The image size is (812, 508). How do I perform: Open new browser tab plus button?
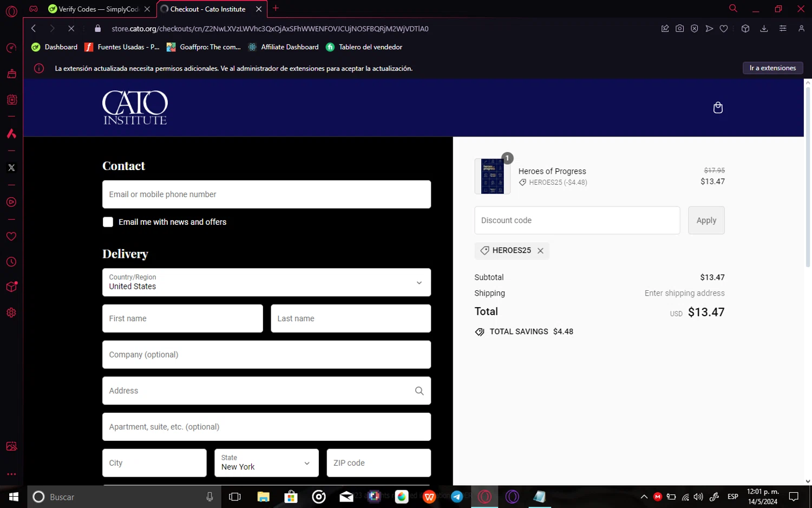(276, 8)
